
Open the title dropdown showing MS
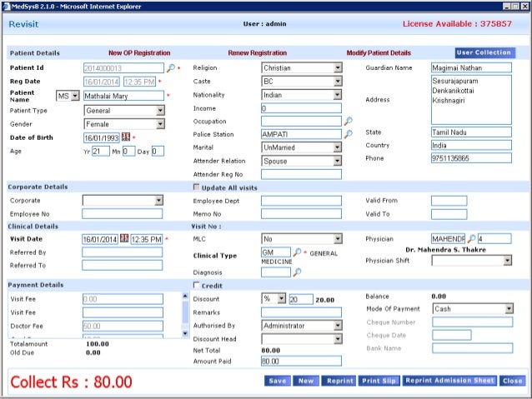(68, 96)
